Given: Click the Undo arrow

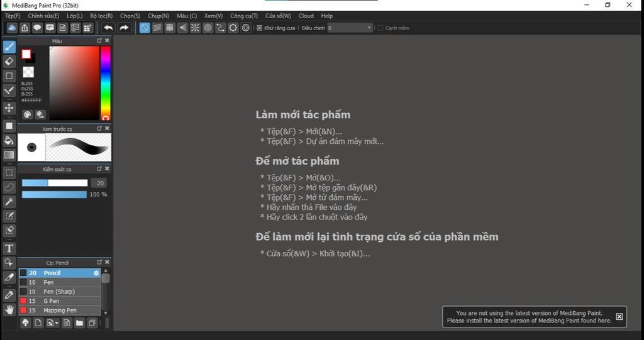Looking at the screenshot, I should pos(108,28).
